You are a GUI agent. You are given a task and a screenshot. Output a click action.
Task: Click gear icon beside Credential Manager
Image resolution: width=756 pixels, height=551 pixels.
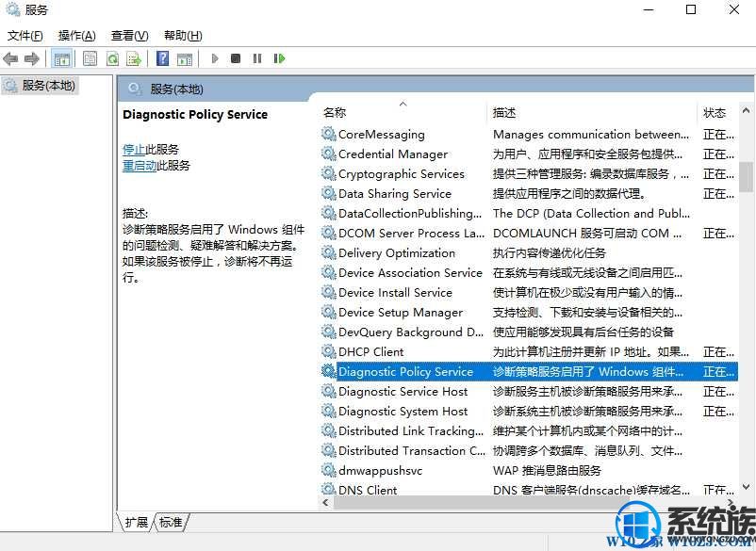pos(329,154)
